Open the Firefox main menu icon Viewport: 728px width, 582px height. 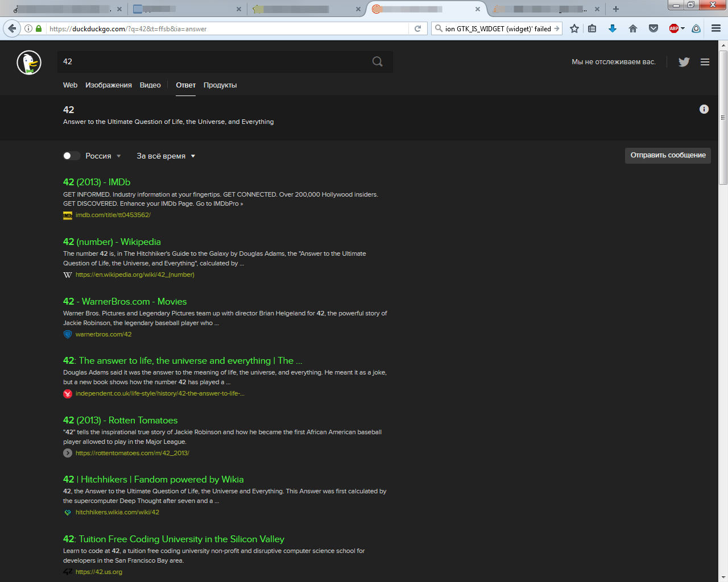click(x=716, y=28)
